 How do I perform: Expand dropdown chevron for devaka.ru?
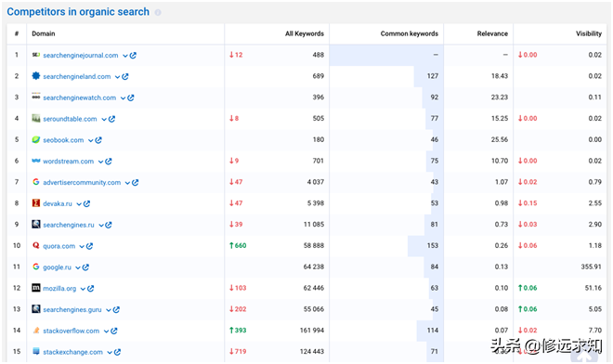79,204
